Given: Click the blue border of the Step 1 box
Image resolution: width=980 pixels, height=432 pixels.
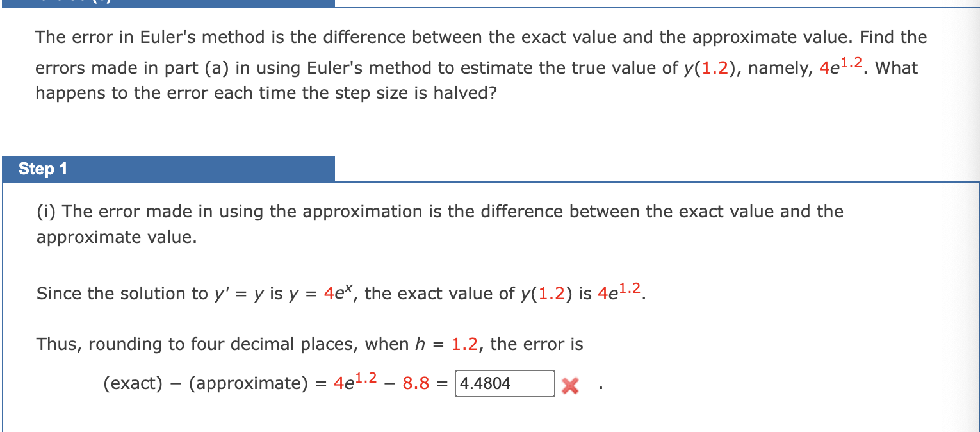Looking at the screenshot, I should (x=4, y=288).
